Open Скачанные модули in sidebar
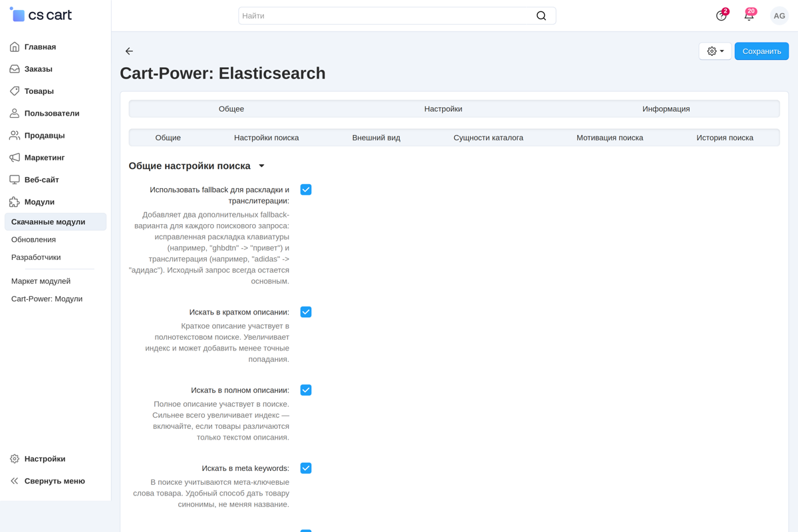The height and width of the screenshot is (532, 798). click(x=55, y=222)
